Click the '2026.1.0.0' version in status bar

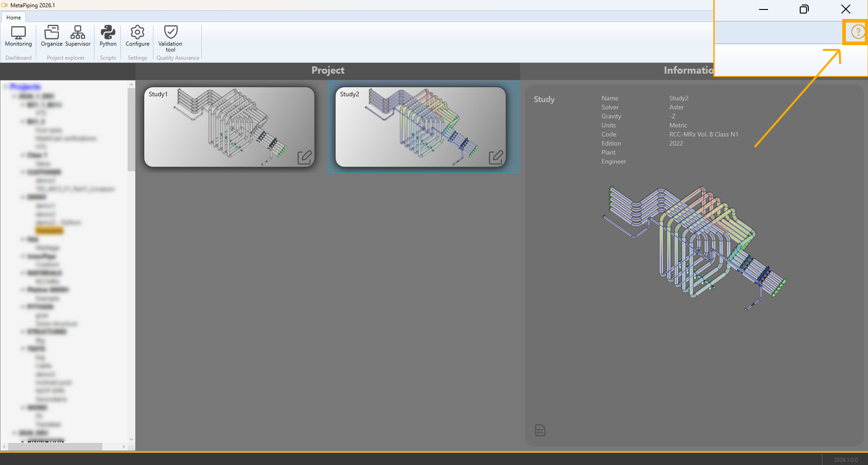(845, 460)
